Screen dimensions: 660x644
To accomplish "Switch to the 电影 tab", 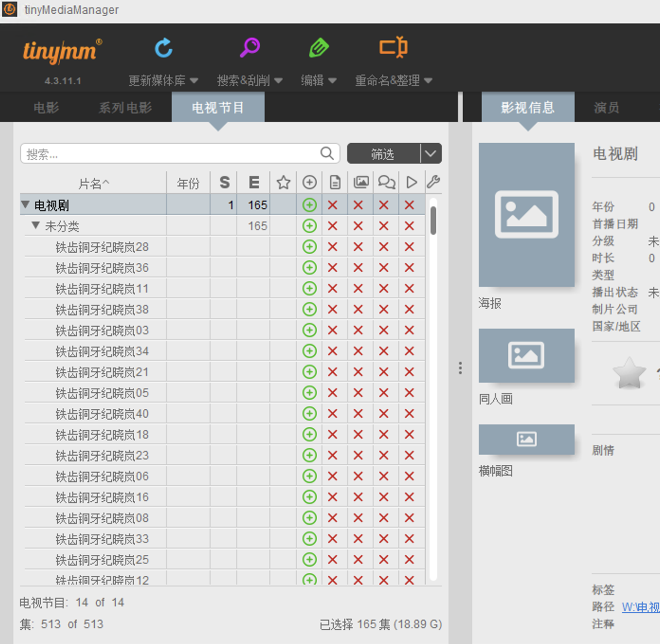I will pyautogui.click(x=46, y=108).
